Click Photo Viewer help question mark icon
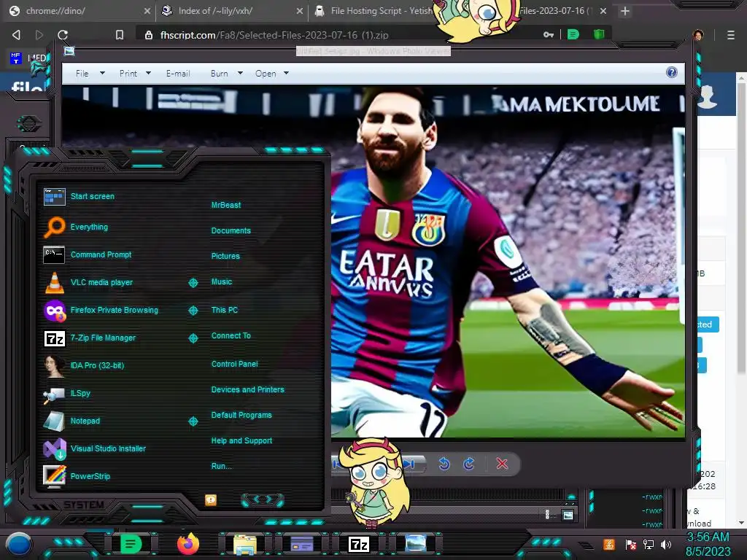This screenshot has width=747, height=560. tap(672, 72)
